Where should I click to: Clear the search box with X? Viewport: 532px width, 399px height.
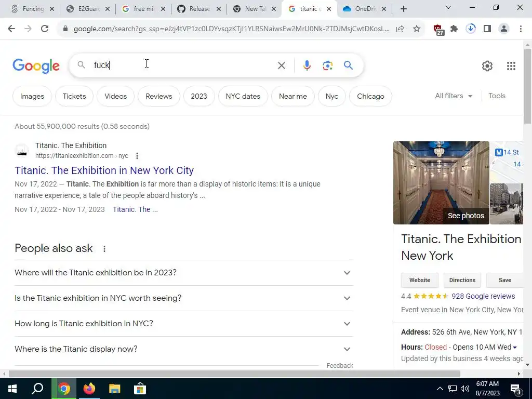point(282,65)
